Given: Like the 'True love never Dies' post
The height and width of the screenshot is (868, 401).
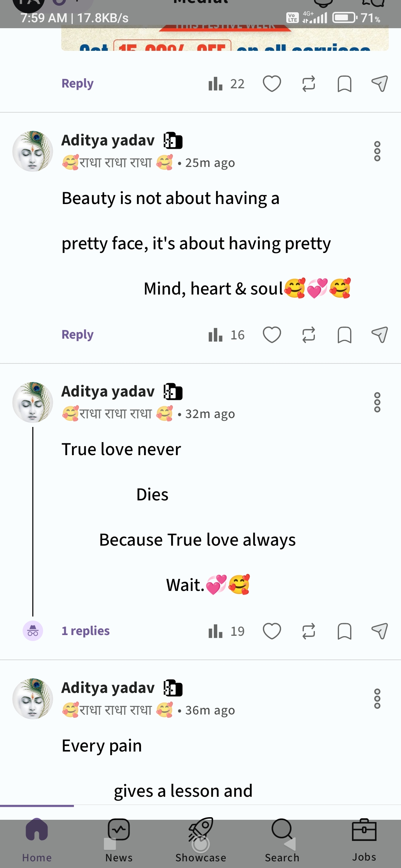Looking at the screenshot, I should point(272,631).
